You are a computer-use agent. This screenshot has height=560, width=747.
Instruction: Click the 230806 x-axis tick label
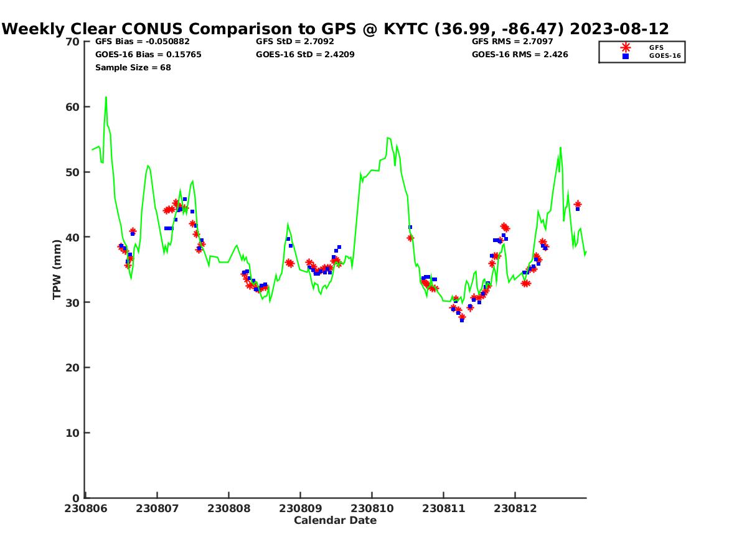[85, 508]
